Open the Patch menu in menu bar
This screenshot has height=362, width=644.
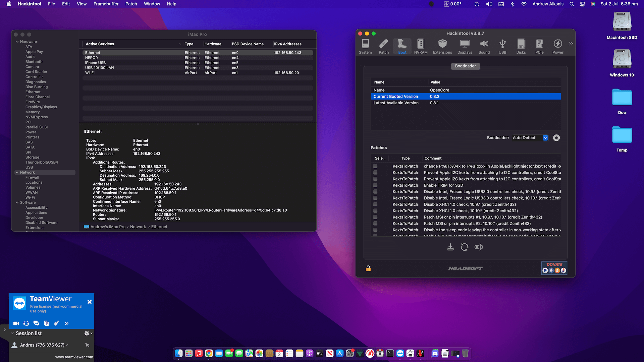(131, 4)
